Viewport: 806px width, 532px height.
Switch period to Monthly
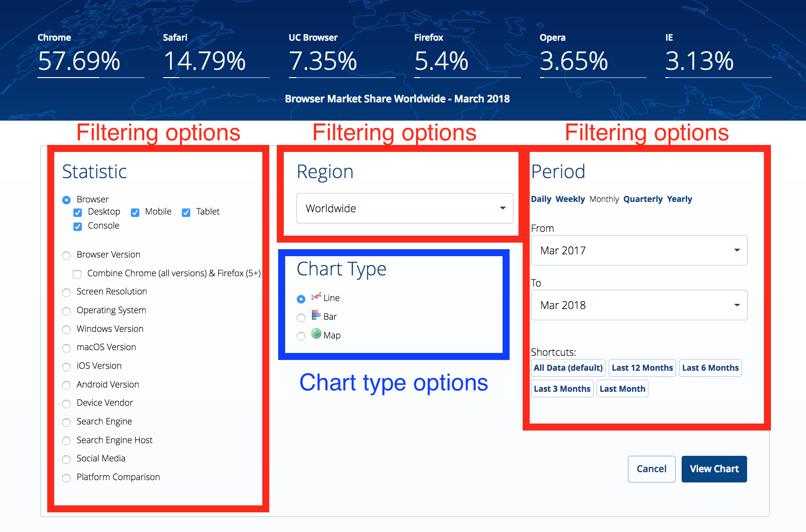(x=604, y=199)
